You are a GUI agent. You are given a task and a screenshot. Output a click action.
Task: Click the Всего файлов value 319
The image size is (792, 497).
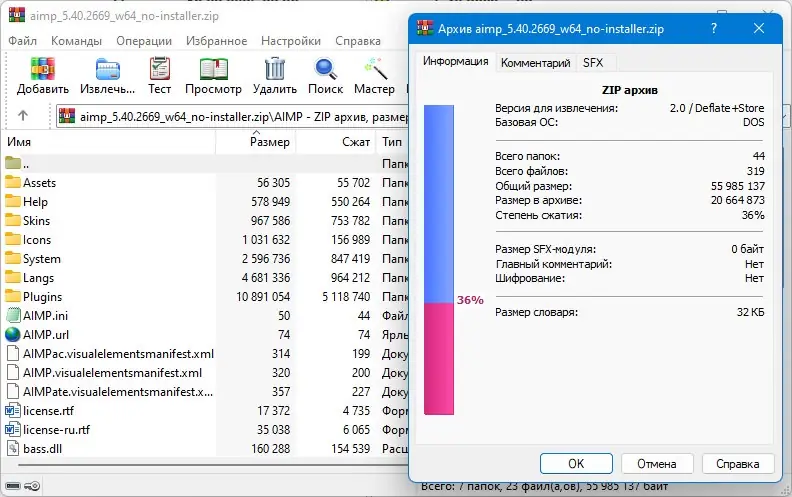pyautogui.click(x=756, y=171)
